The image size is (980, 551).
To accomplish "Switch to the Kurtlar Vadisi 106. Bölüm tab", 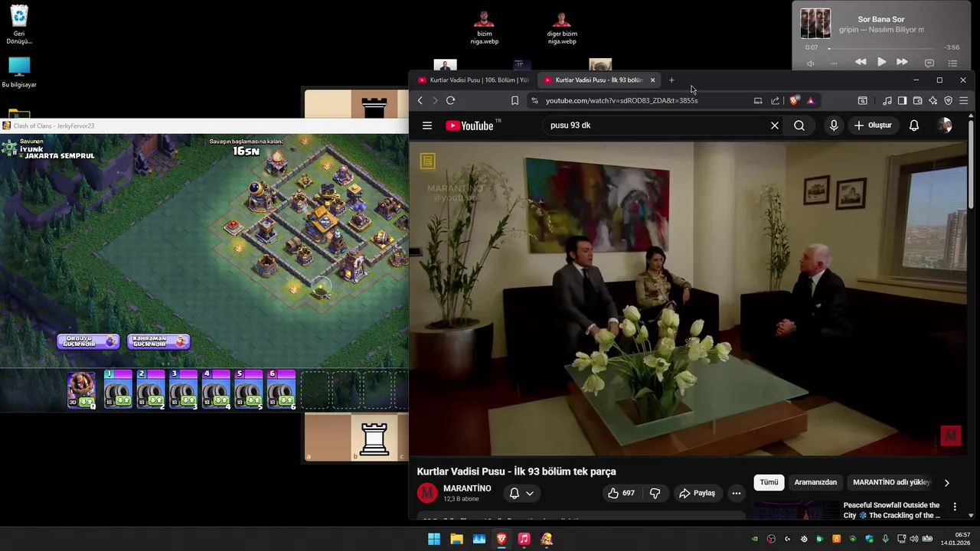I will click(472, 80).
